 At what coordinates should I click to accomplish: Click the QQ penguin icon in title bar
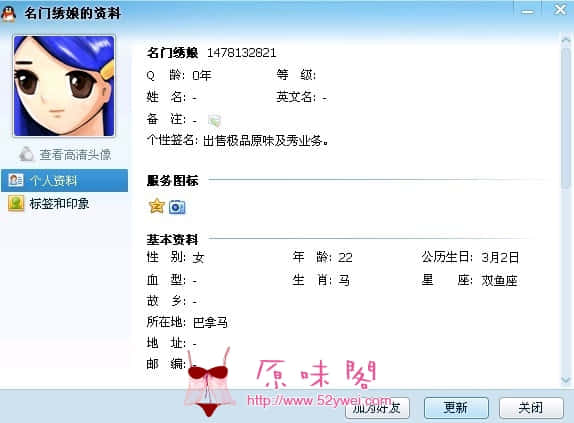pos(8,14)
